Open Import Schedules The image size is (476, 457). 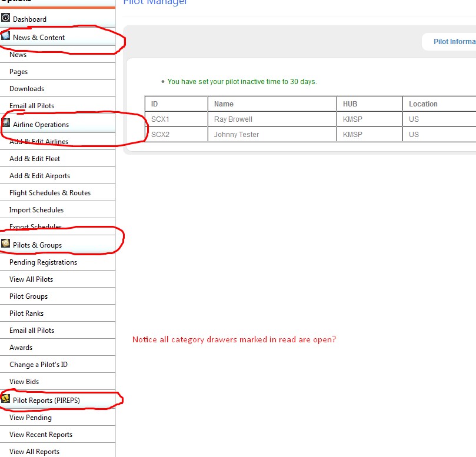(x=58, y=210)
